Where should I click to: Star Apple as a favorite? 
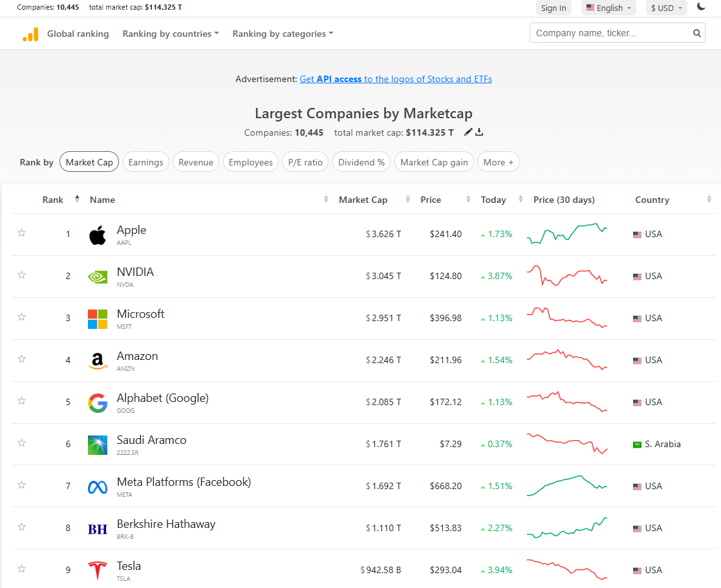(22, 233)
